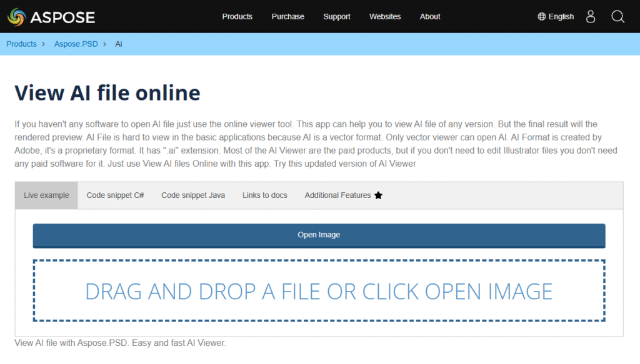Click the drag and drop file area
The width and height of the screenshot is (640, 364).
tap(319, 290)
